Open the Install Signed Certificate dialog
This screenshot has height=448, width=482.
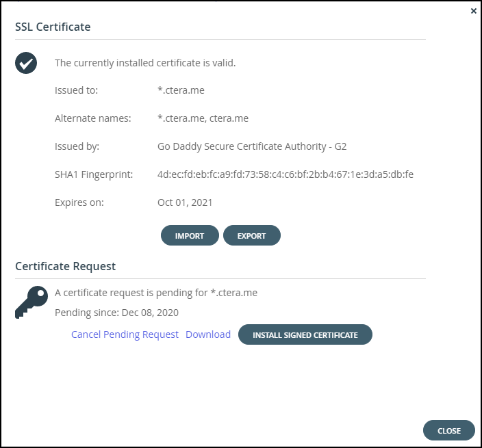coord(305,334)
